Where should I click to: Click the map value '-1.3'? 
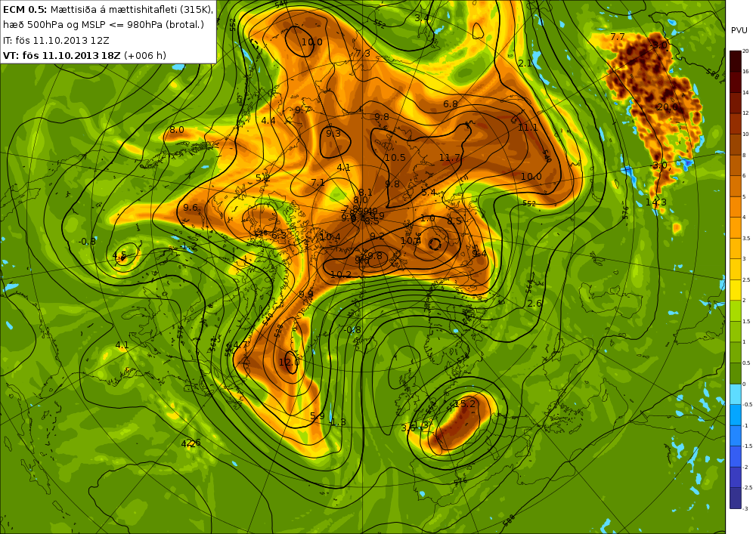tap(337, 422)
